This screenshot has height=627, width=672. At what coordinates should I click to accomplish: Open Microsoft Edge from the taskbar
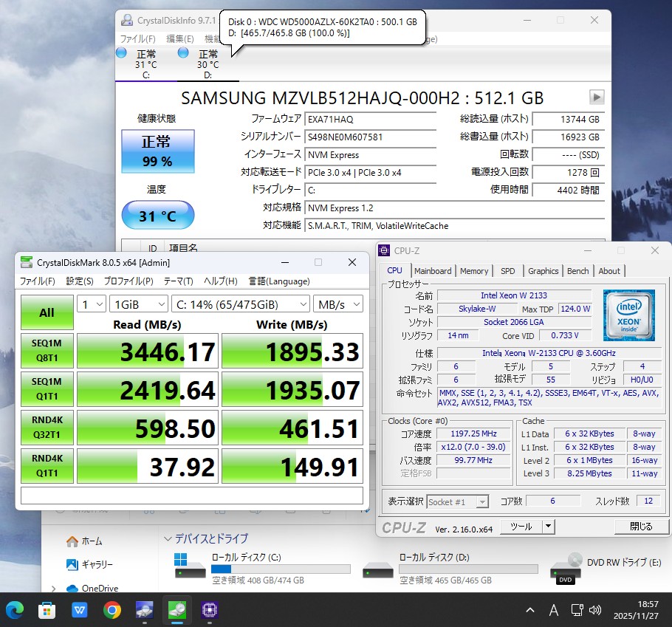pyautogui.click(x=15, y=610)
